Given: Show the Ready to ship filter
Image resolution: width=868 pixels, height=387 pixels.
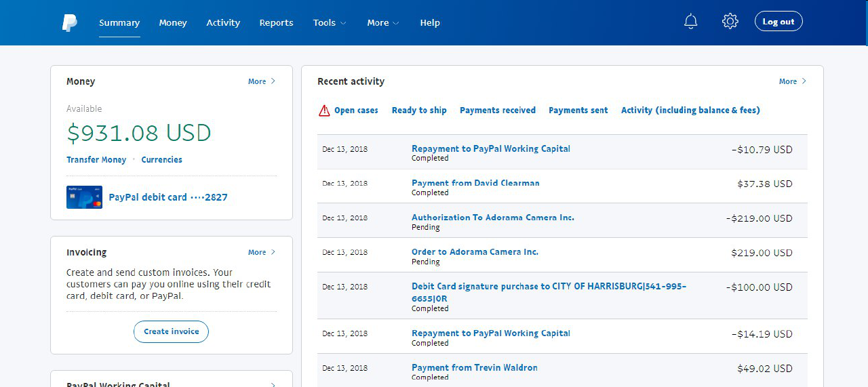Looking at the screenshot, I should (x=419, y=110).
